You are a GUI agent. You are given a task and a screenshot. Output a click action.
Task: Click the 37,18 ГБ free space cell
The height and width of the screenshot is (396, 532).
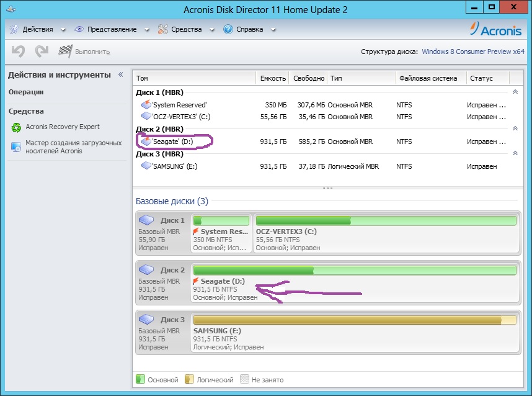(311, 166)
